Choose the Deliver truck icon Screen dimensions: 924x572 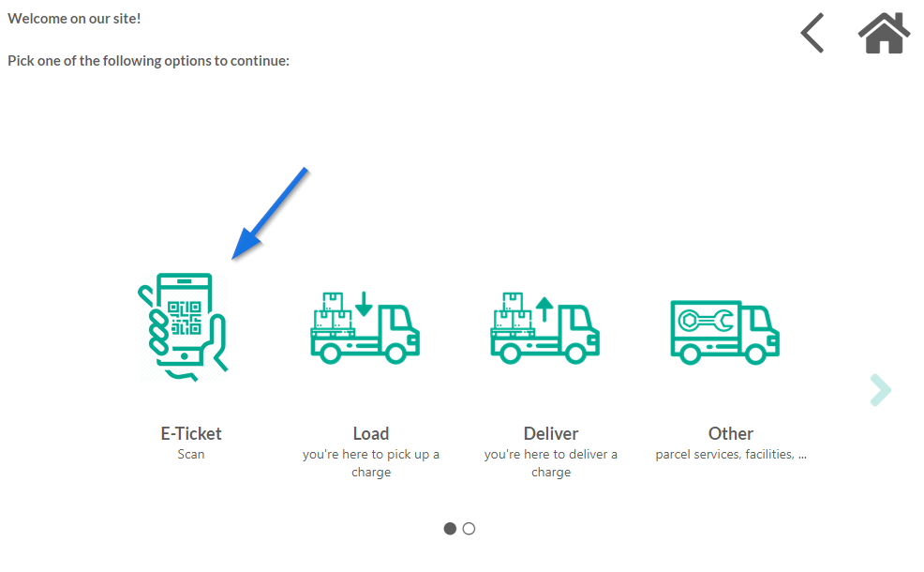[x=545, y=328]
